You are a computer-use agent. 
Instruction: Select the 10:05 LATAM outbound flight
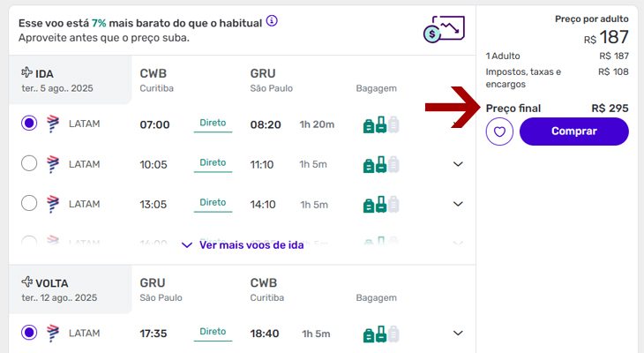29,163
